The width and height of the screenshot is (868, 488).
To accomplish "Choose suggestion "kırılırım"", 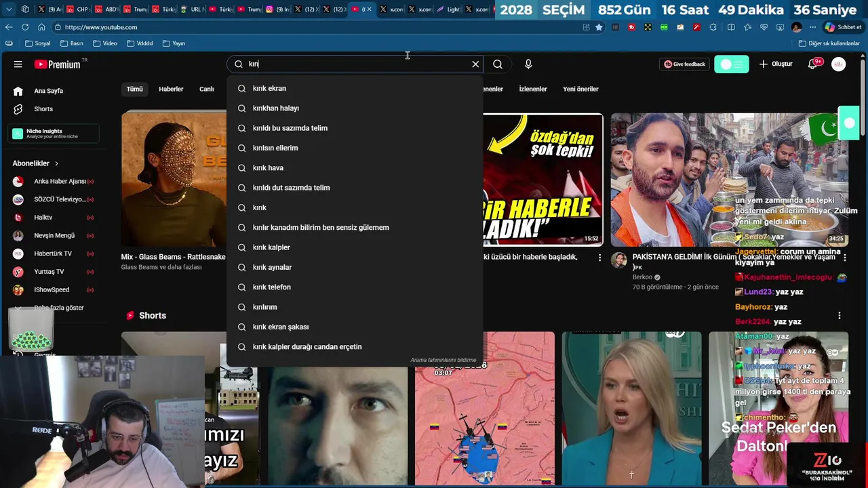I will [x=355, y=307].
